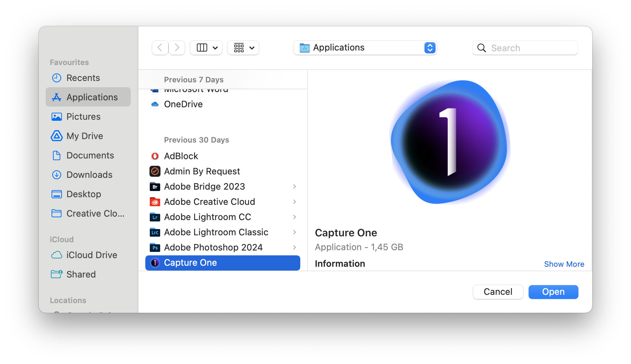Go forward with the right arrow button

click(177, 48)
